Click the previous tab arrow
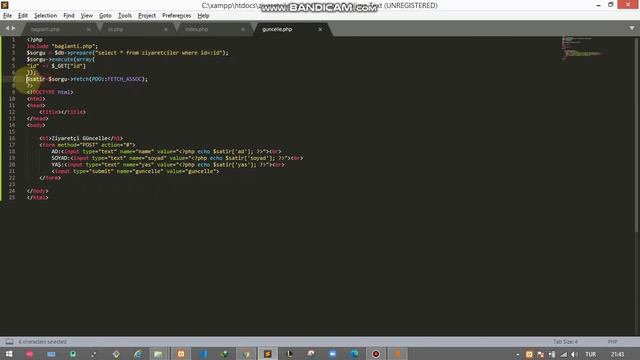The width and height of the screenshot is (640, 360). pos(7,28)
